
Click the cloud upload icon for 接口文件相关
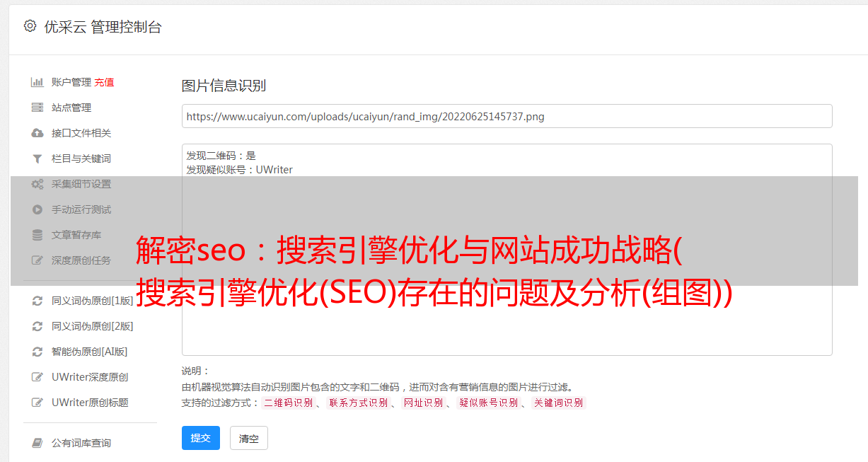pyautogui.click(x=37, y=133)
